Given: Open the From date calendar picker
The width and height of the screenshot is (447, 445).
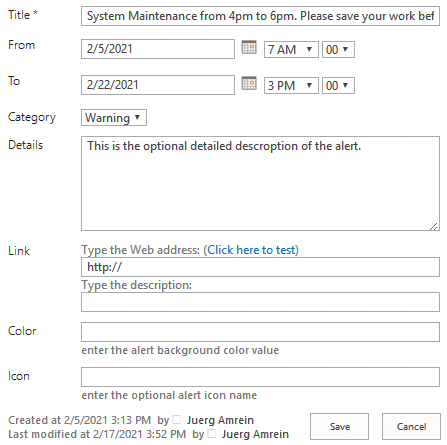Looking at the screenshot, I should (249, 47).
